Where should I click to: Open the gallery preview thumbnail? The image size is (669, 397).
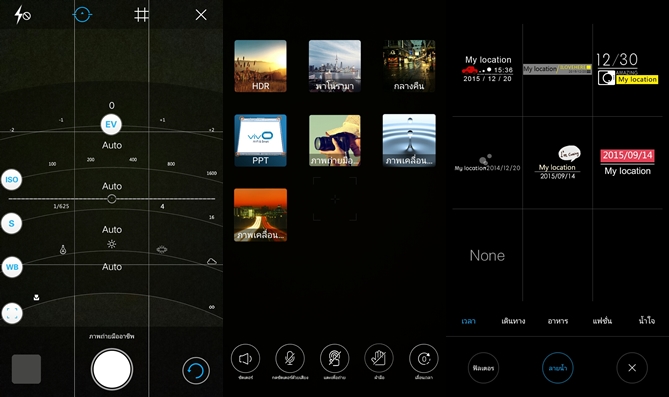tap(26, 369)
